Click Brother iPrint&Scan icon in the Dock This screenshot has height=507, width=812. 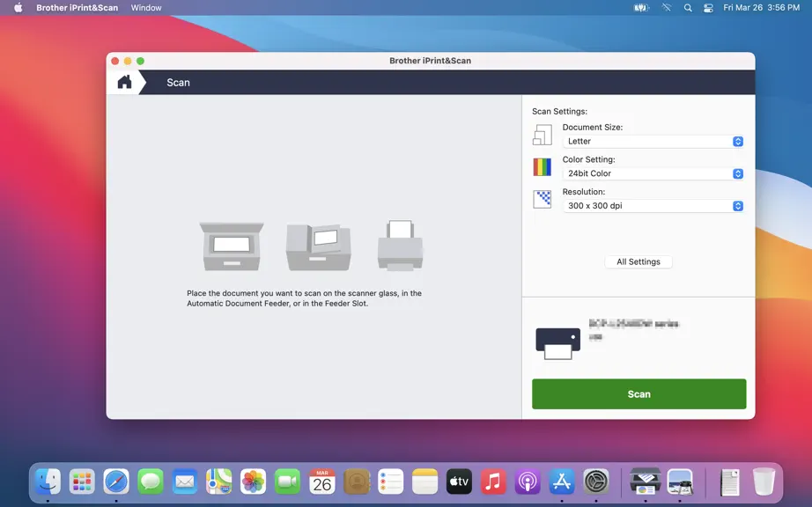point(646,481)
